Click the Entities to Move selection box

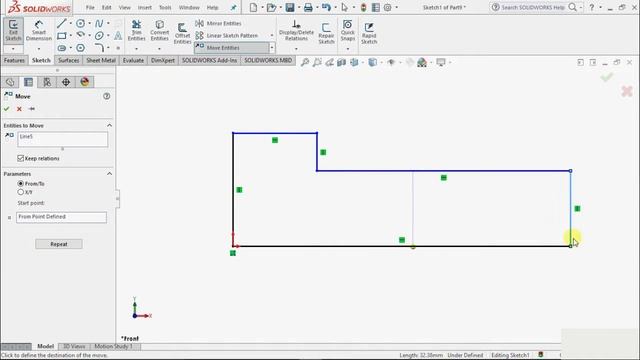click(x=62, y=140)
